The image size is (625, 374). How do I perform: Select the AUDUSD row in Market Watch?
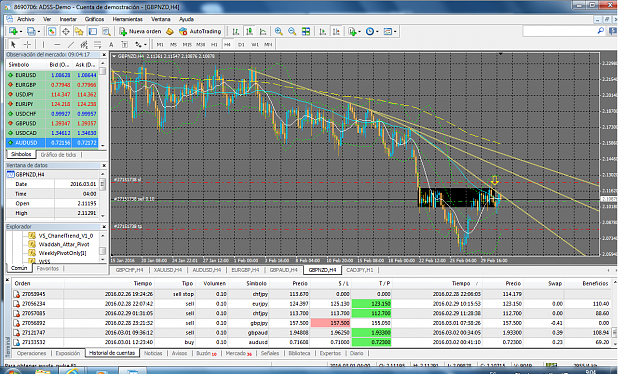click(x=52, y=142)
